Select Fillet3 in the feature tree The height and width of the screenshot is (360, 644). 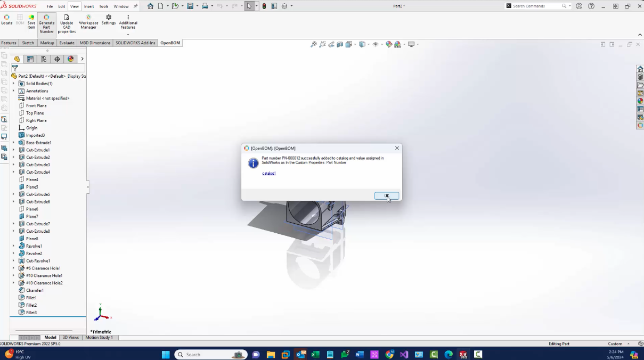[x=31, y=313]
